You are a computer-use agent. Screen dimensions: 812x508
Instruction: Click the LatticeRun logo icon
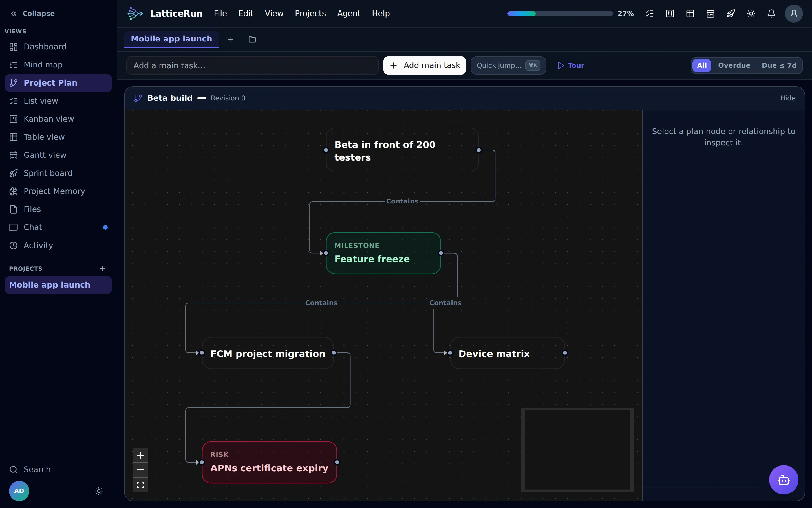click(135, 14)
